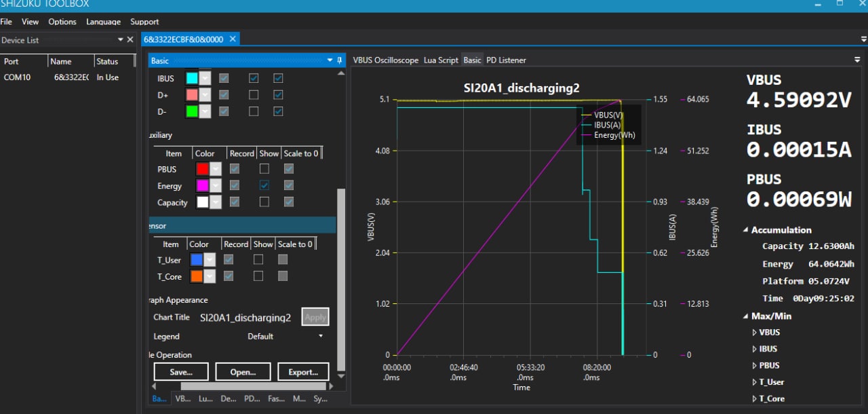Enable the Show checkbox for D+
Viewport: 868px width, 414px height.
(x=254, y=94)
